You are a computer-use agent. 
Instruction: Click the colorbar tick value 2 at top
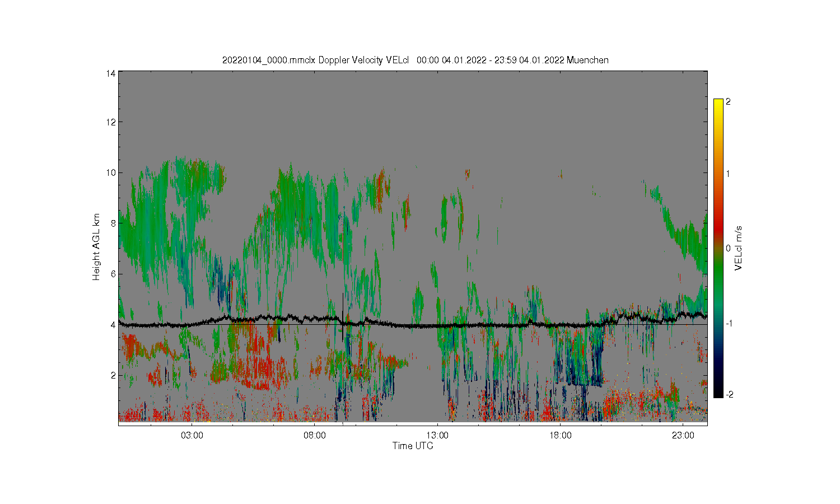click(728, 102)
